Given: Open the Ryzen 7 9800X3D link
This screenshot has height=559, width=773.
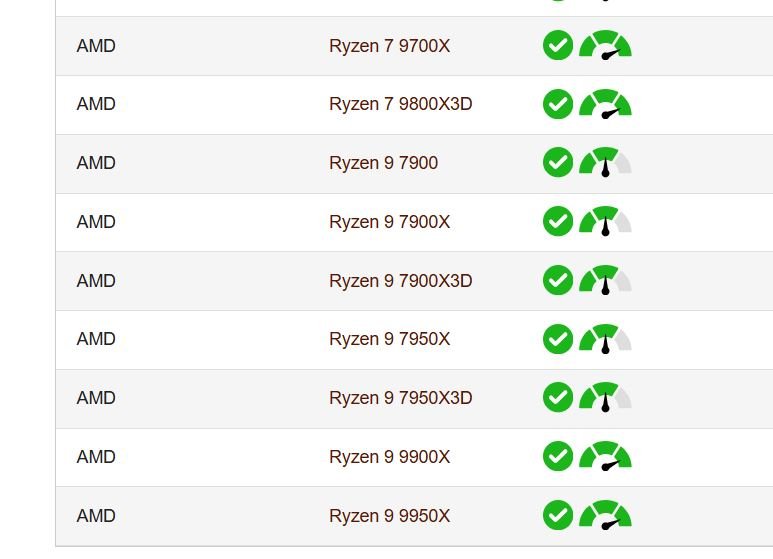Looking at the screenshot, I should coord(400,104).
